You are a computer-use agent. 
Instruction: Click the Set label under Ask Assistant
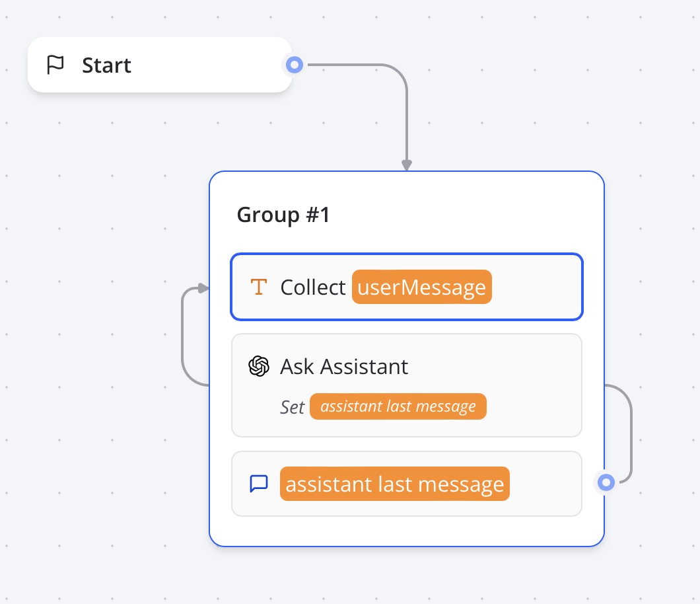pos(292,407)
